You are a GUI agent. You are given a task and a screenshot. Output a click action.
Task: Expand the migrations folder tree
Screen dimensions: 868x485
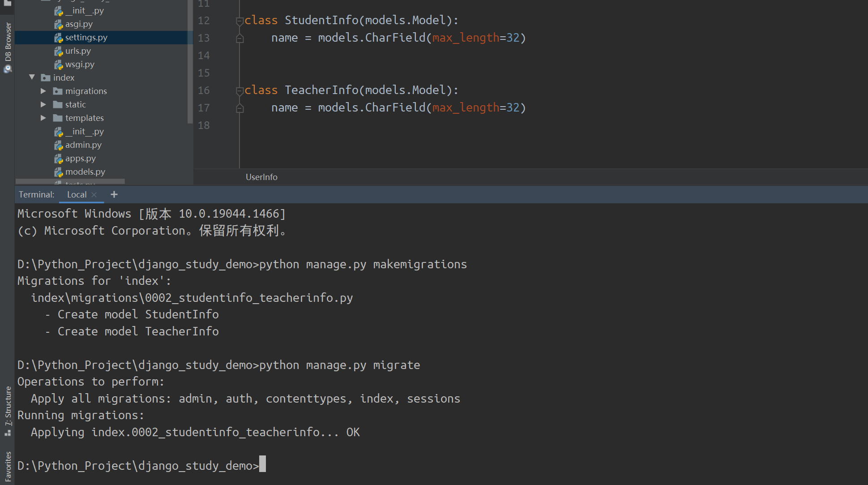point(45,90)
